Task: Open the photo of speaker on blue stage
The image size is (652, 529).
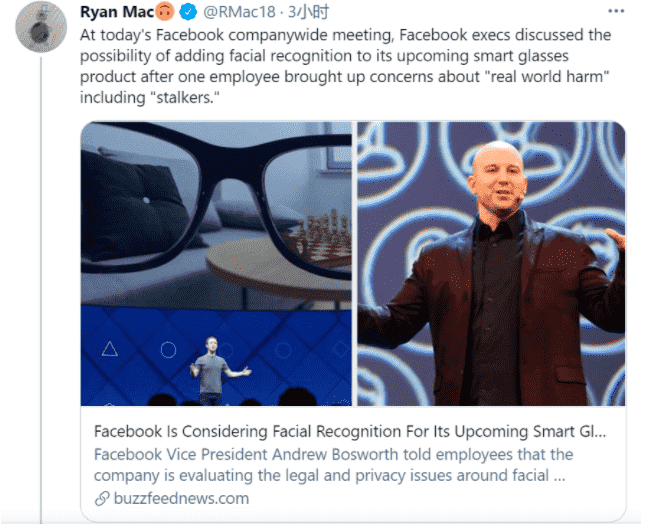Action: 216,357
